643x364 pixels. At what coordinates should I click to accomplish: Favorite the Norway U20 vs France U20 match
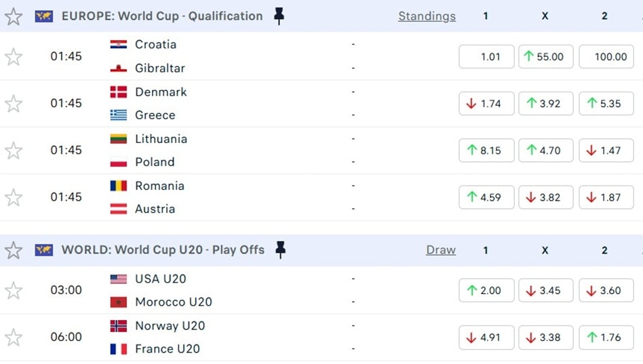(14, 338)
